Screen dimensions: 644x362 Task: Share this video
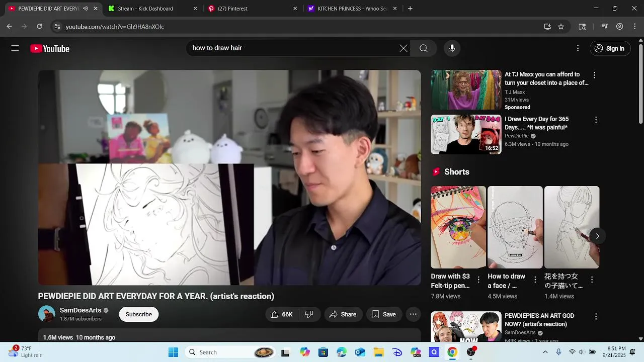(343, 314)
